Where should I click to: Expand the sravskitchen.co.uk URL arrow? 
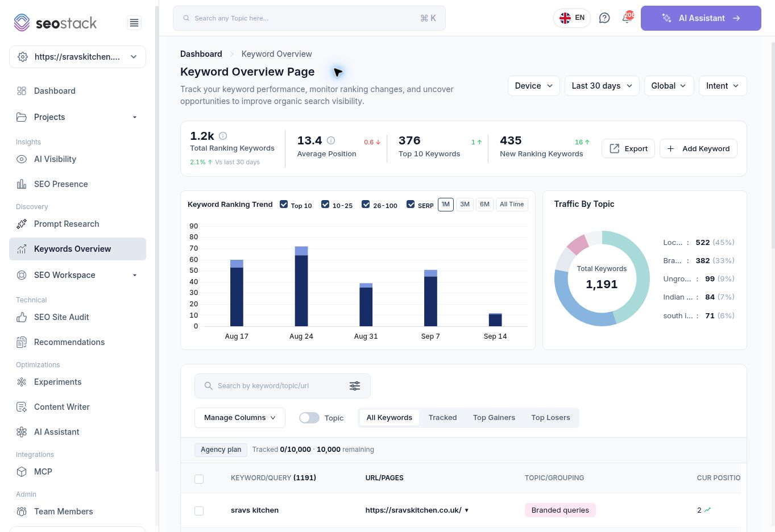coord(467,510)
